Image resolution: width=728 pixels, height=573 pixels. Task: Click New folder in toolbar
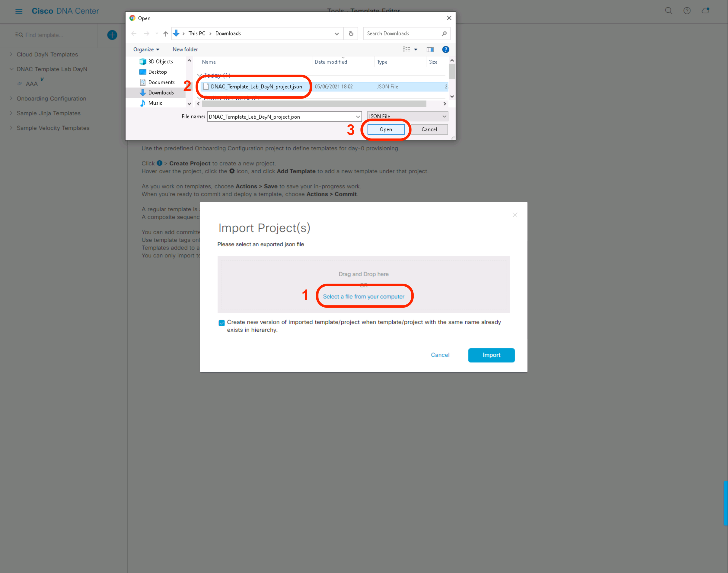click(185, 49)
